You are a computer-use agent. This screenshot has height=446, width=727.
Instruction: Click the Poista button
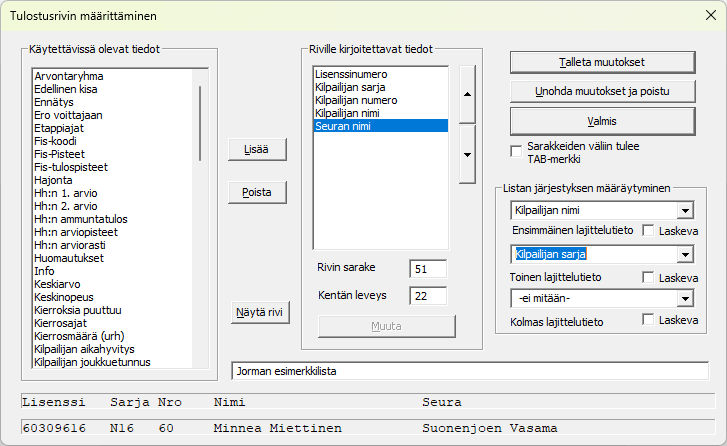coord(257,193)
